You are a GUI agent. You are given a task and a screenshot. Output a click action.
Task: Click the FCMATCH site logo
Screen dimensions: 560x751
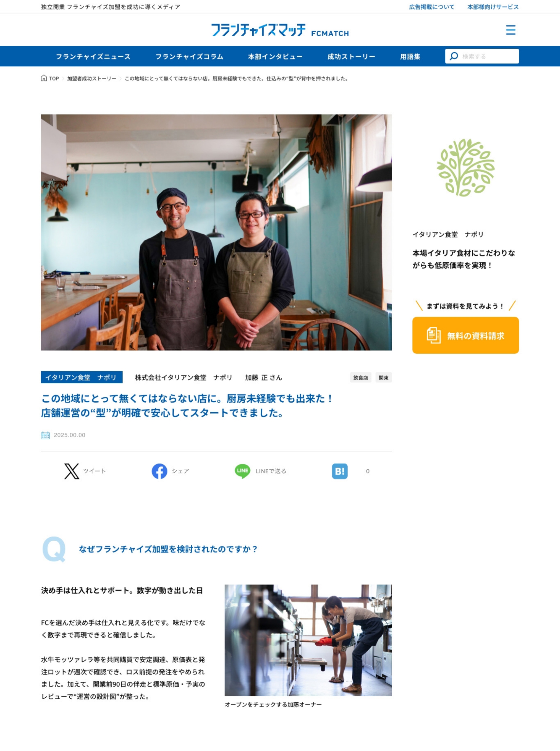click(280, 30)
